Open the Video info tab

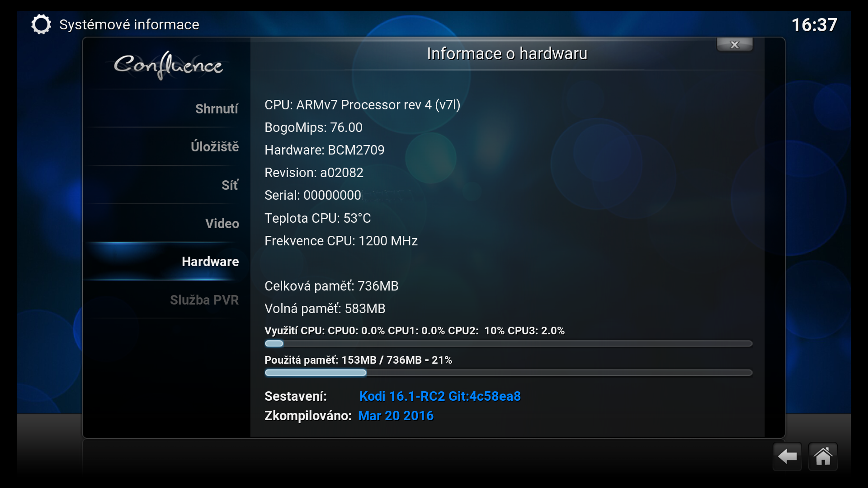(x=222, y=223)
